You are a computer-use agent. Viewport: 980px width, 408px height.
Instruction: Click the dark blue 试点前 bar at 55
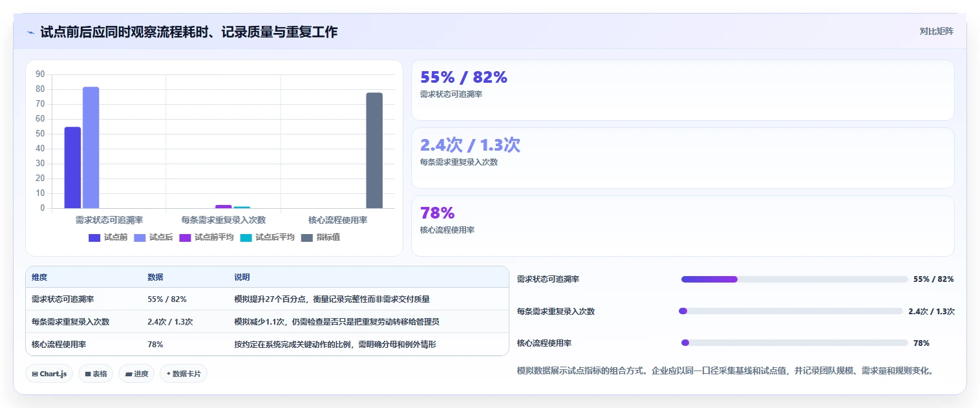pyautogui.click(x=72, y=167)
